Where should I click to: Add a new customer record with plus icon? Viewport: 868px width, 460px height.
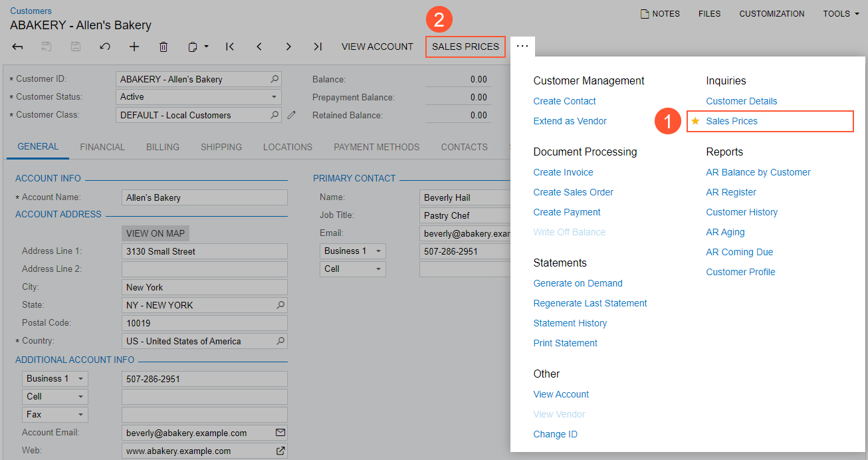pyautogui.click(x=134, y=47)
